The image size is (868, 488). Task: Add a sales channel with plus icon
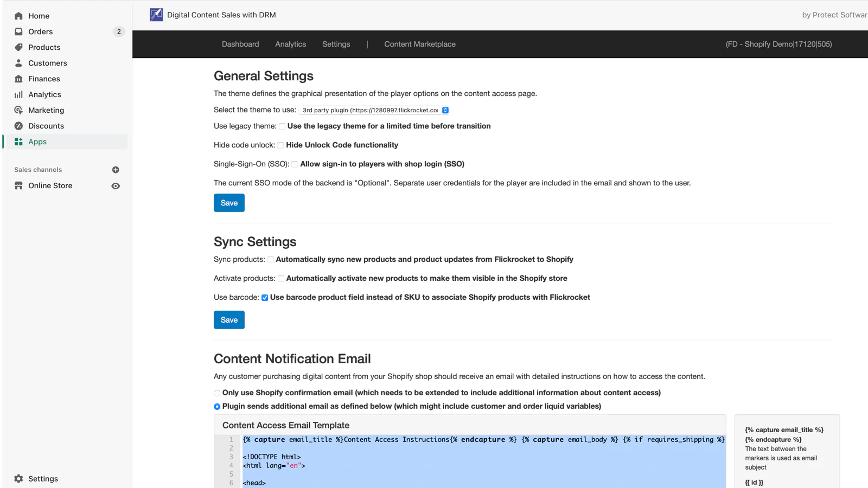[x=116, y=170]
